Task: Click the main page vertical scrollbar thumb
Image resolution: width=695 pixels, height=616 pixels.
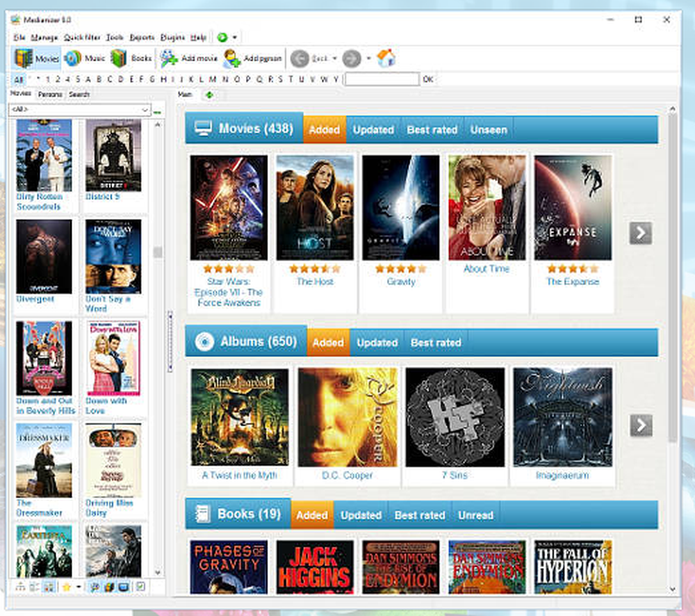Action: click(672, 277)
